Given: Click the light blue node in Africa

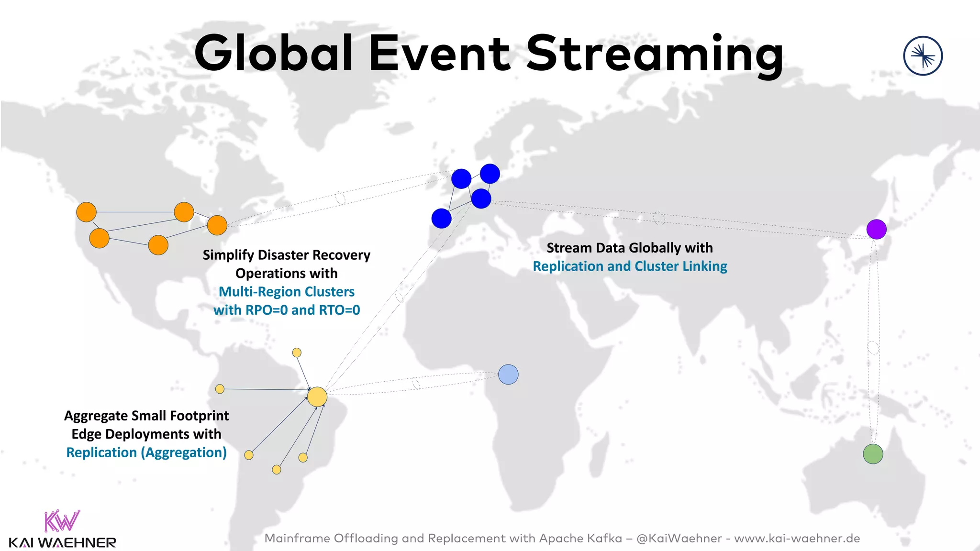Looking at the screenshot, I should coord(508,375).
